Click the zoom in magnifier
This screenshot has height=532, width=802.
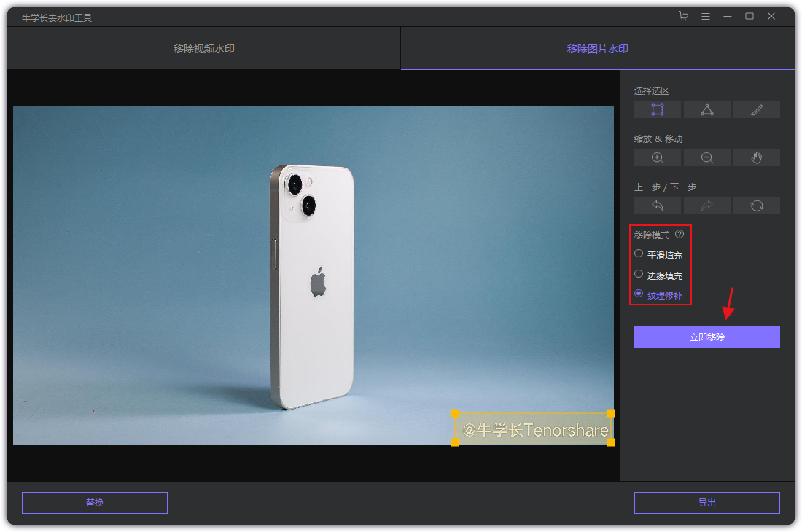(x=657, y=158)
